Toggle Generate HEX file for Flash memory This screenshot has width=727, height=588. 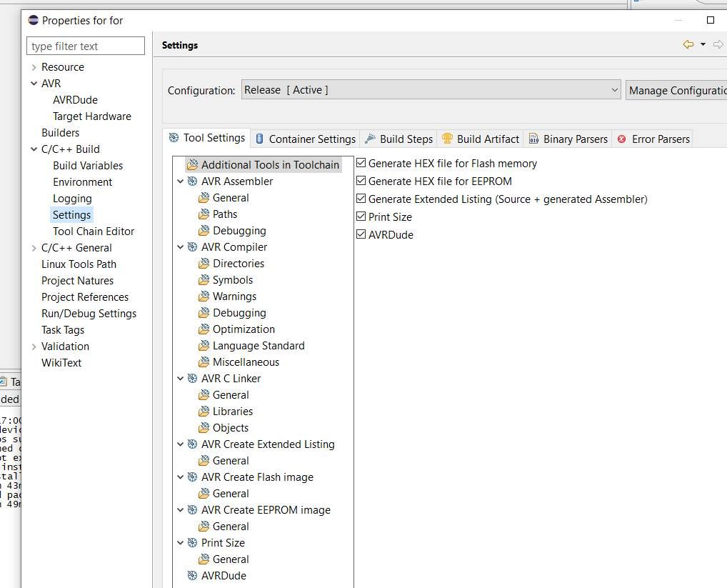tap(361, 163)
